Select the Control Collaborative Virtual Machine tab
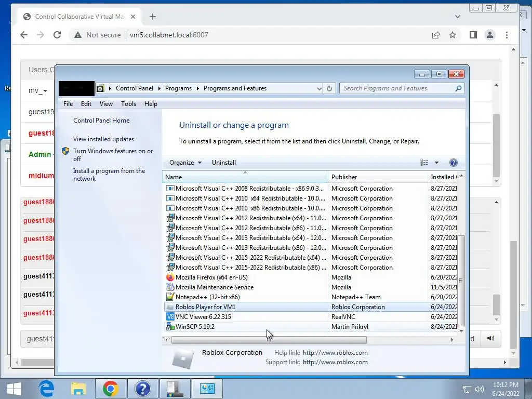Screen dimensions: 532x399 coord(79,16)
